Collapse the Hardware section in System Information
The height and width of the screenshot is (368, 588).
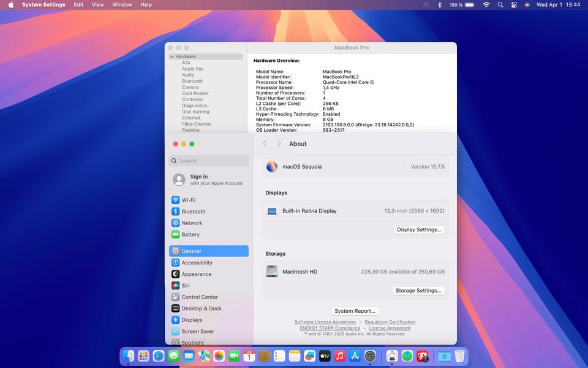coord(171,56)
